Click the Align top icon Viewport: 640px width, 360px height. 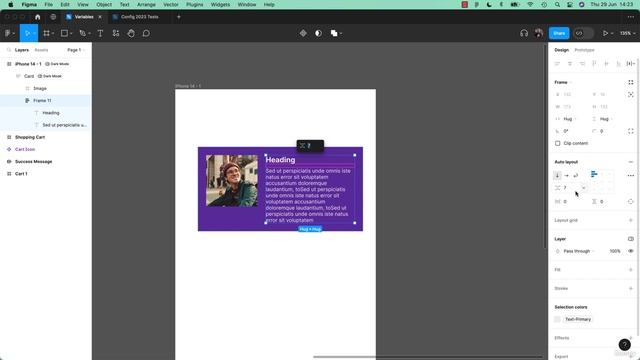(594, 64)
